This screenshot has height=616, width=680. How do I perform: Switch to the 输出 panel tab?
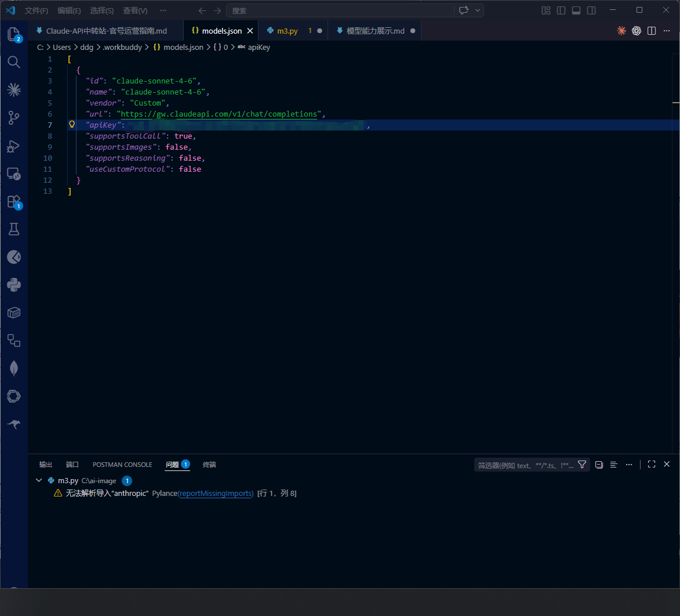(46, 465)
